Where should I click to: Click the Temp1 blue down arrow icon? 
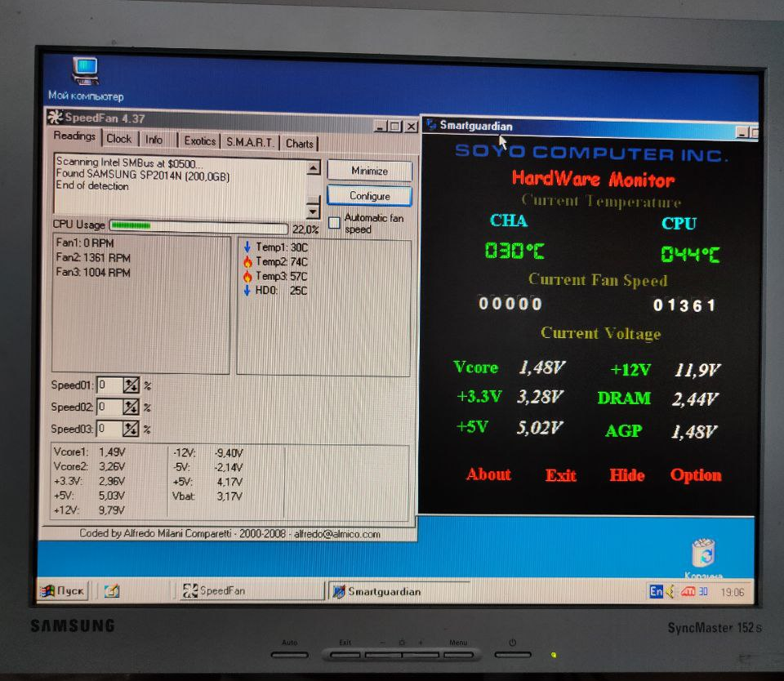[x=247, y=247]
